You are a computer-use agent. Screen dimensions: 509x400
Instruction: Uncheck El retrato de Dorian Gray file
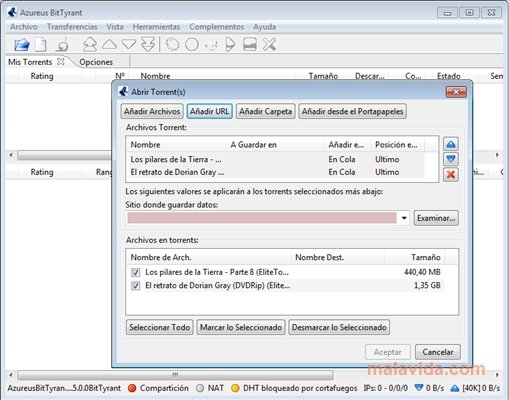[x=135, y=286]
